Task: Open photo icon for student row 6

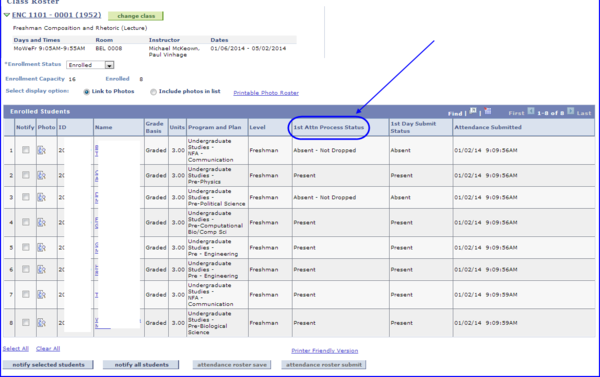Action: click(x=42, y=269)
